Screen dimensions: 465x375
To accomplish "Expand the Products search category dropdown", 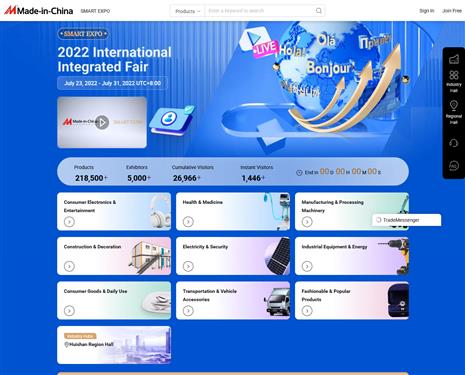I will click(188, 11).
